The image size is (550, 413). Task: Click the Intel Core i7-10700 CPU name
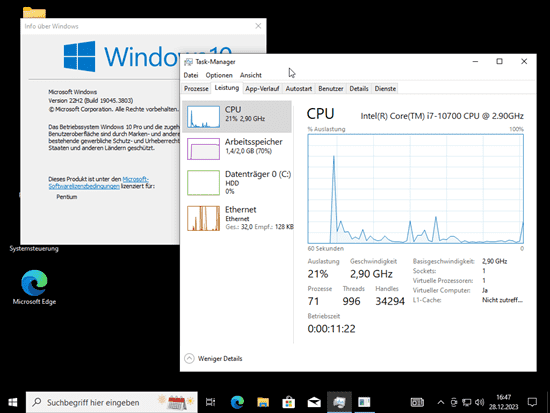[442, 116]
